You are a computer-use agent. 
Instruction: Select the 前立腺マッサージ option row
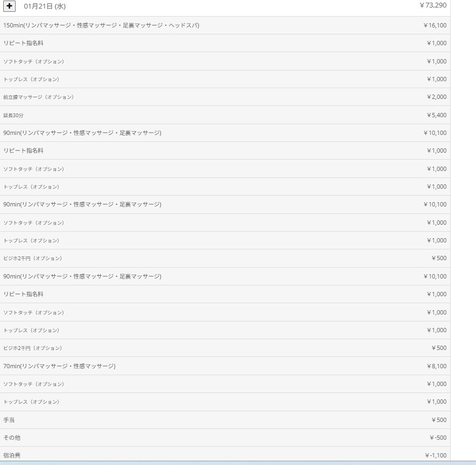coord(39,97)
